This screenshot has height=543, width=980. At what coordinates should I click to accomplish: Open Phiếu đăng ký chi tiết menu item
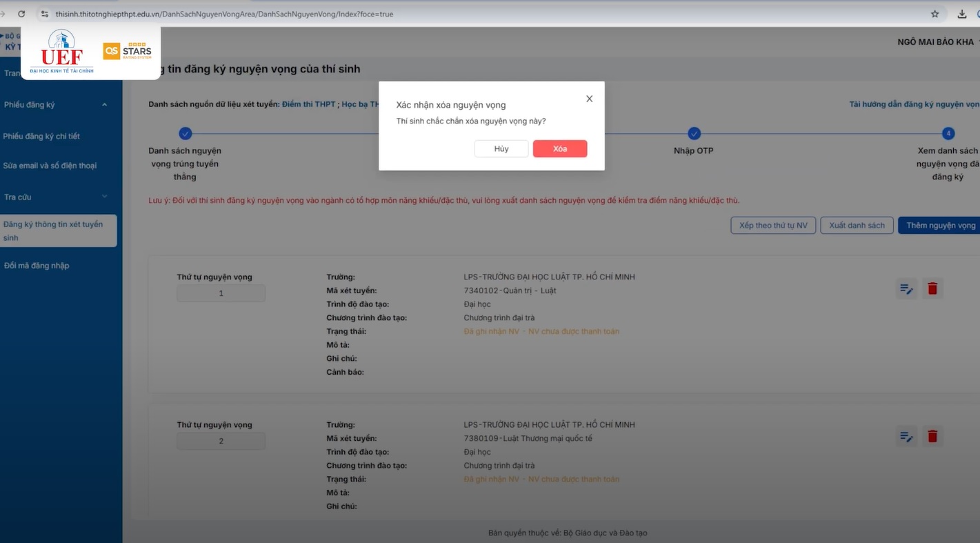(x=41, y=136)
